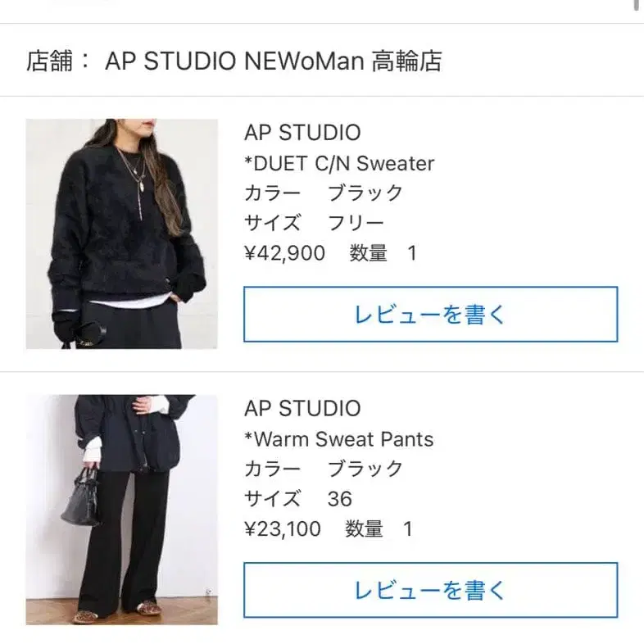Click the scrollbar at the page's top-right edge
Image resolution: width=644 pixels, height=644 pixels.
(640, 5)
